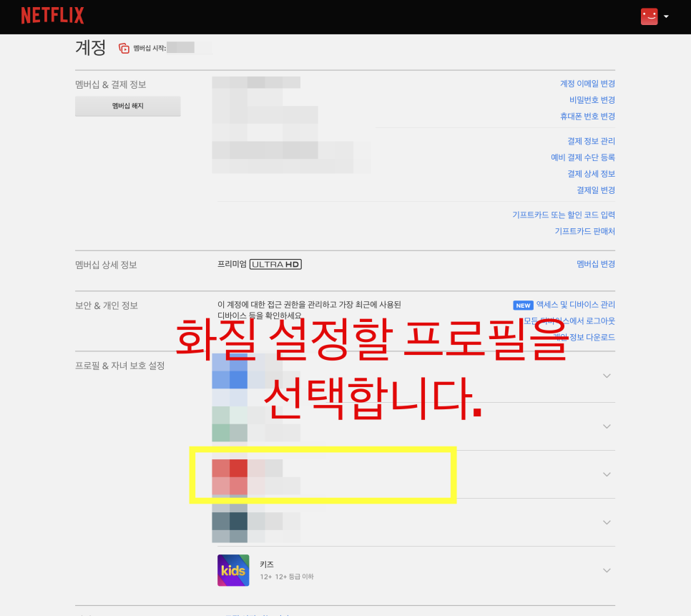
Task: Expand the chevron on the red avatar row
Action: (x=607, y=474)
